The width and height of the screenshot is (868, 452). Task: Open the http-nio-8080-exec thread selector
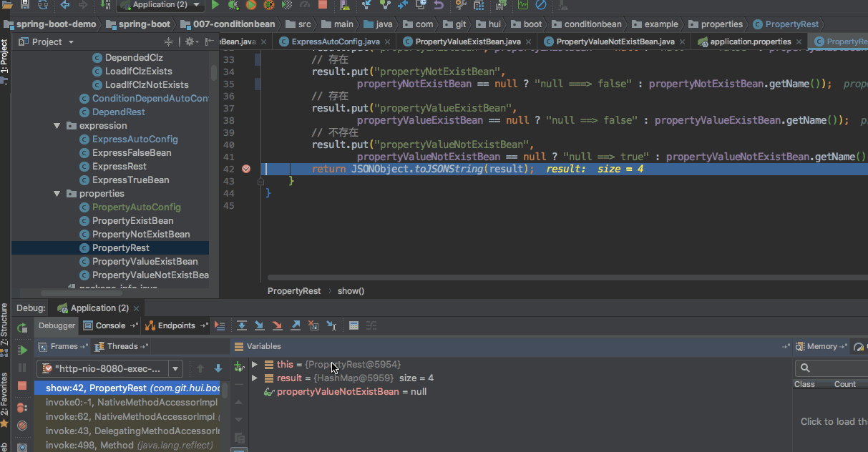(175, 368)
